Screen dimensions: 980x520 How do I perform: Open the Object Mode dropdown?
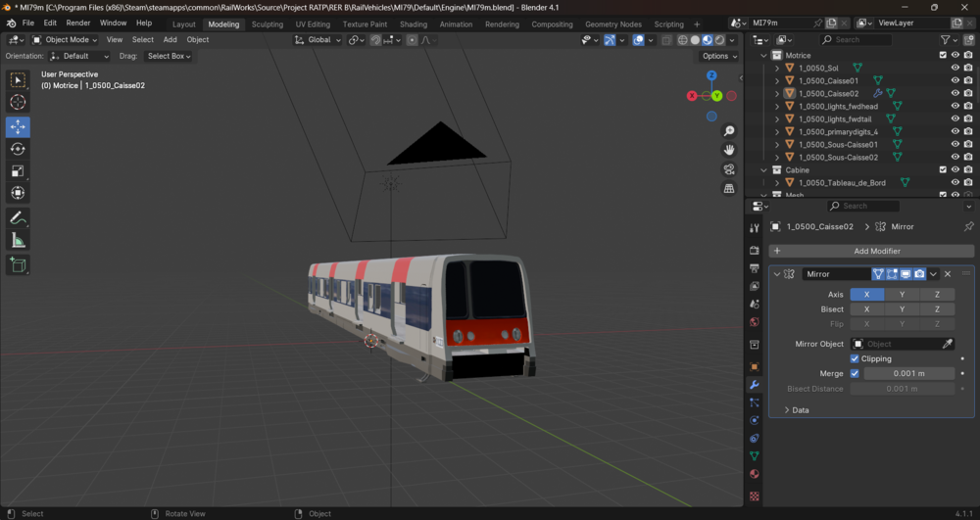(x=65, y=39)
